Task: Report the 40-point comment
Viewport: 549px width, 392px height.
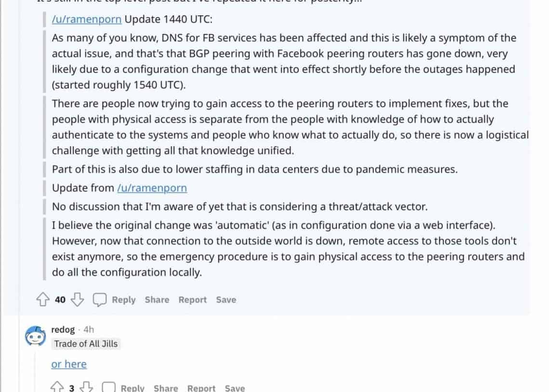Action: click(x=193, y=300)
